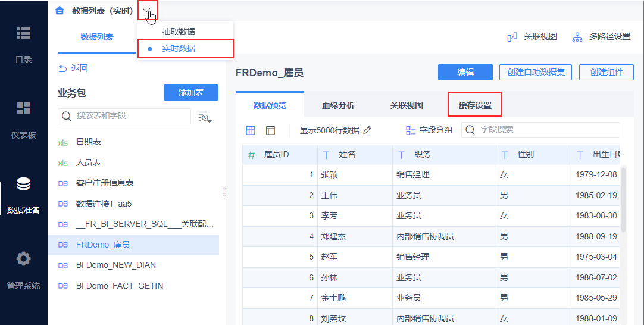Click the home icon beside 数据列表

[x=60, y=11]
